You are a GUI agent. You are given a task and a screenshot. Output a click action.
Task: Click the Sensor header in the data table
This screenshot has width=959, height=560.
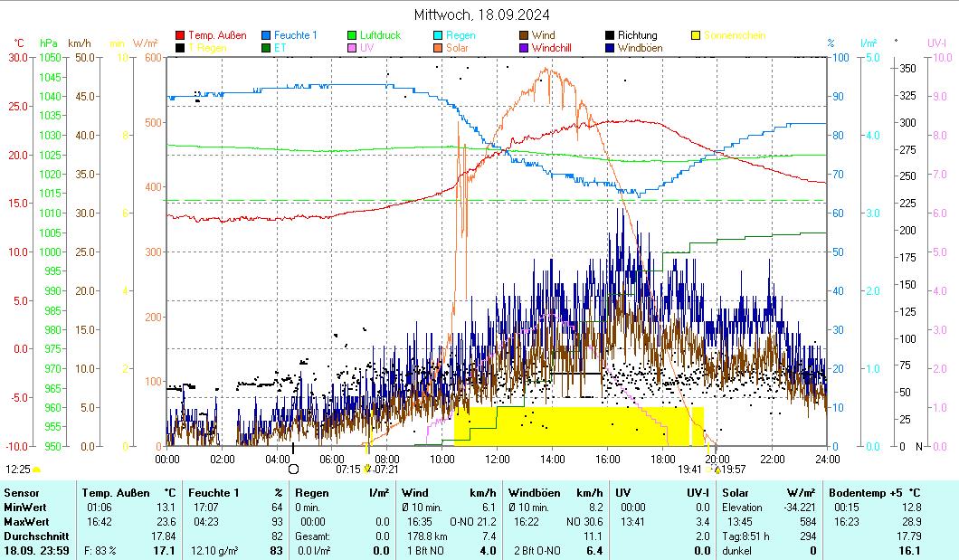point(22,493)
